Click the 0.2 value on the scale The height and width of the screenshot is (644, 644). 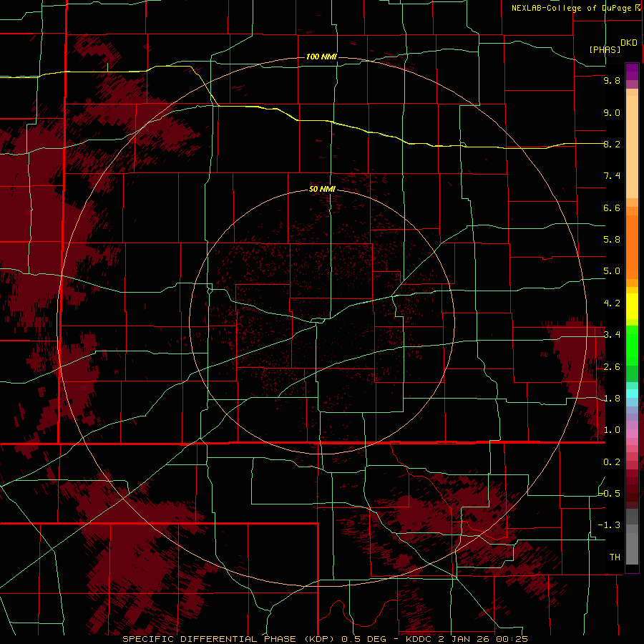(612, 462)
